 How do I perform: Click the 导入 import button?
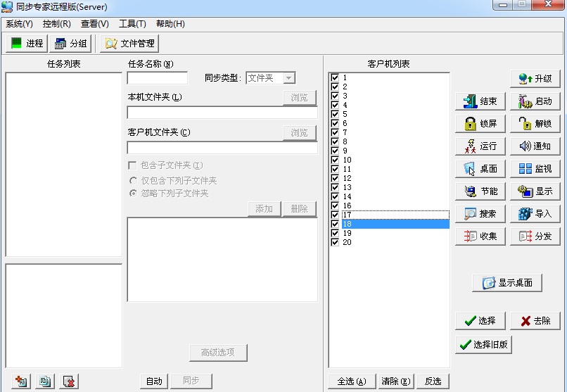pyautogui.click(x=535, y=214)
